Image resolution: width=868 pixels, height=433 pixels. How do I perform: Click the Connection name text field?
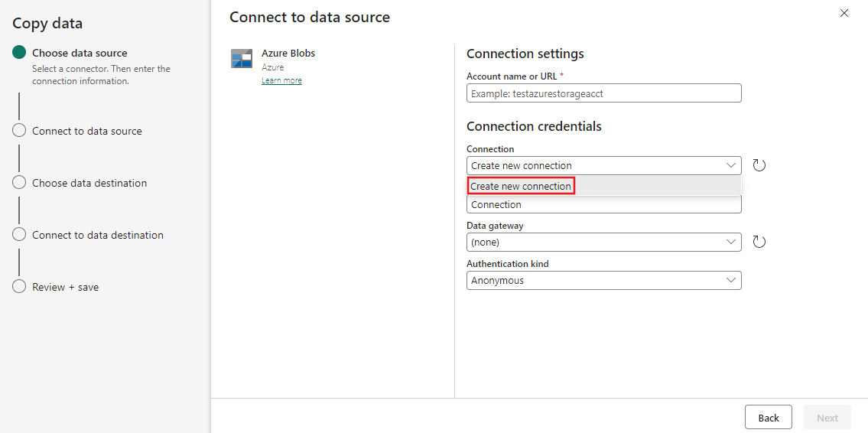tap(604, 204)
